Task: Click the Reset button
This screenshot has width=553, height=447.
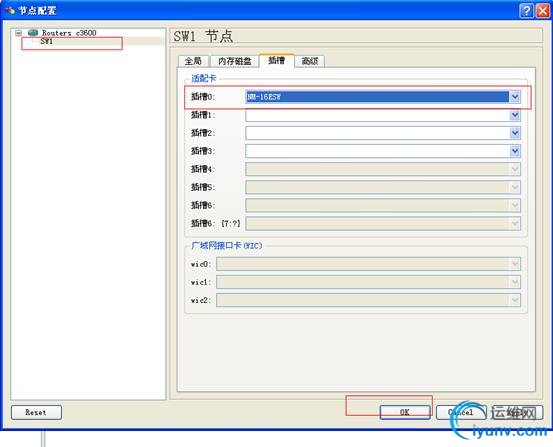Action: 36,412
